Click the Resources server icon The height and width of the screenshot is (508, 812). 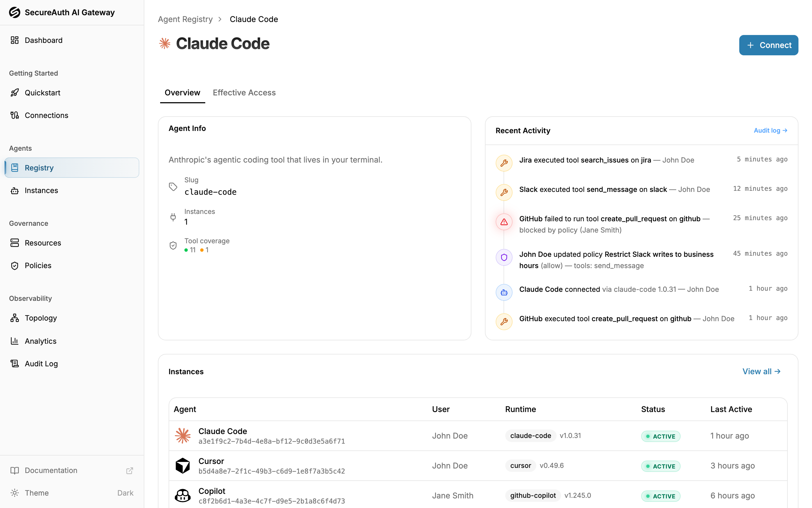[x=14, y=243]
